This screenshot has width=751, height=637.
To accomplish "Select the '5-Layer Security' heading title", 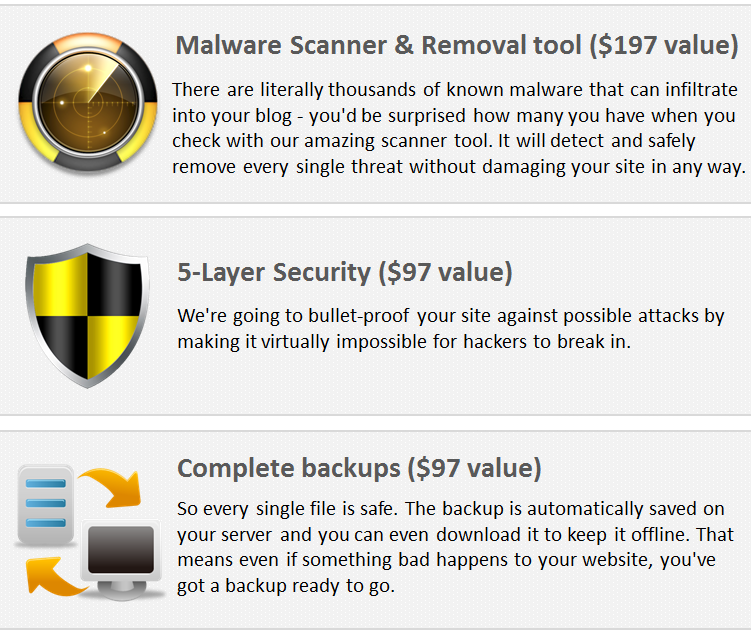I will coord(274,272).
